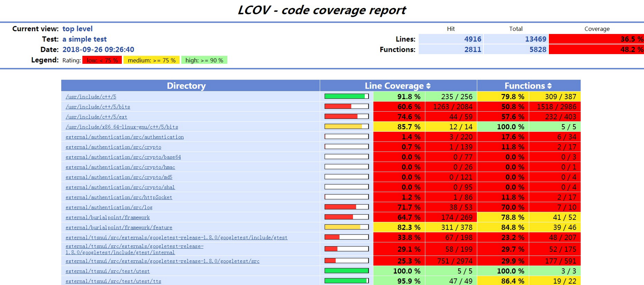Screen dimensions: 644x285
Task: Open the crypto/md5 directory report
Action: coord(119,177)
